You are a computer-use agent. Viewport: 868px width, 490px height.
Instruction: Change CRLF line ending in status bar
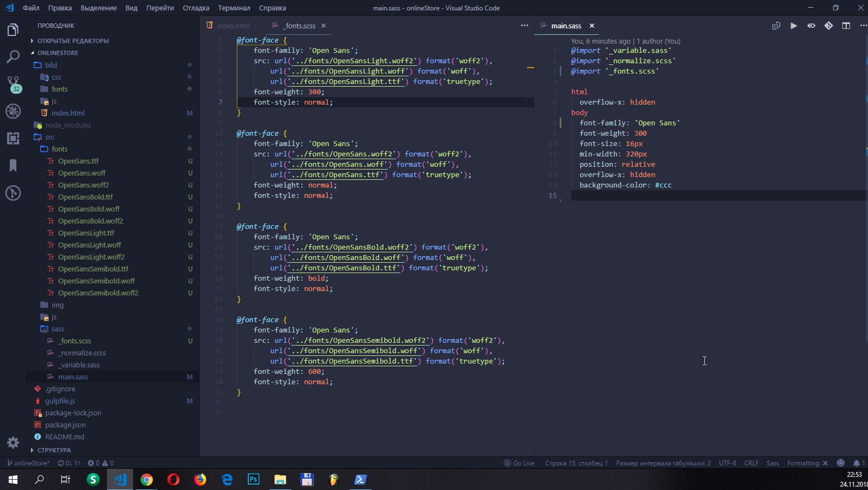coord(751,463)
